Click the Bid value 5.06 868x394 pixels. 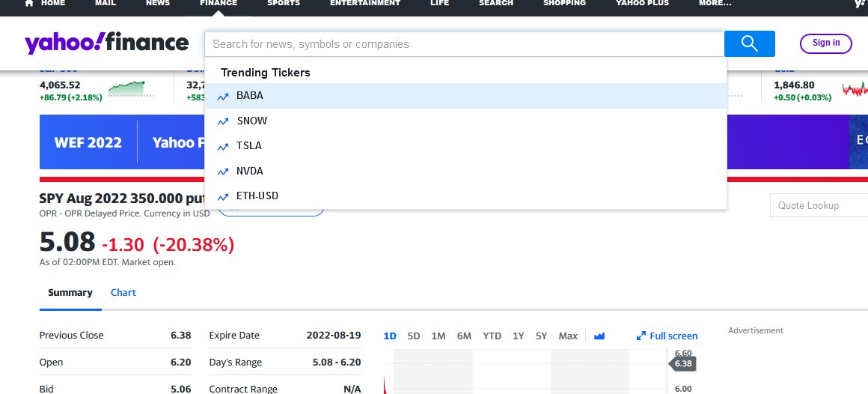pos(181,389)
